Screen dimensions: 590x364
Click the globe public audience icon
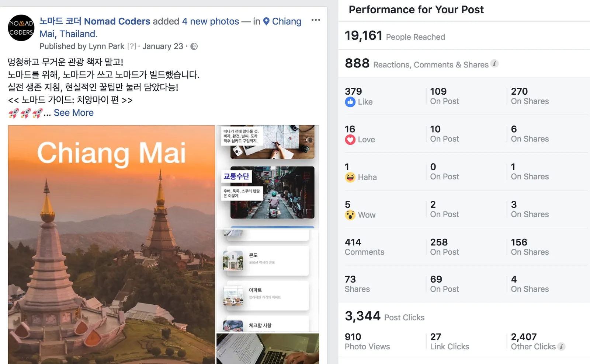pyautogui.click(x=194, y=46)
